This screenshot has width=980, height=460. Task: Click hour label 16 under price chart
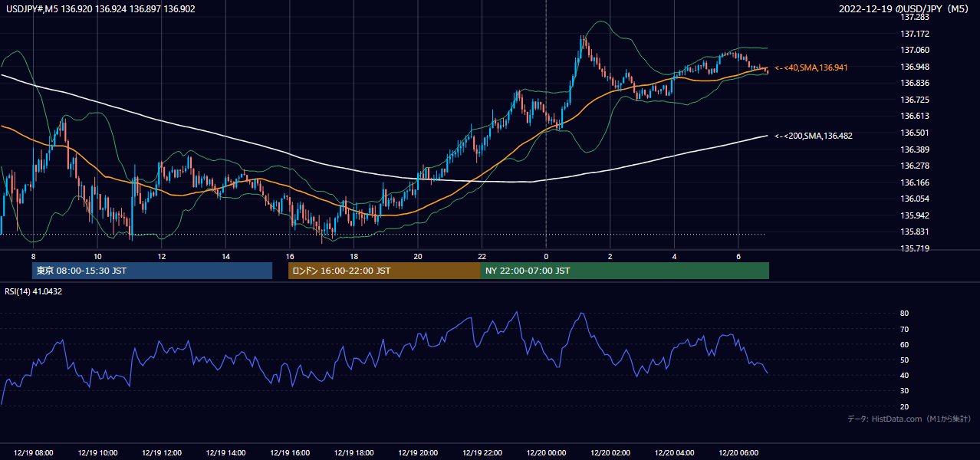click(290, 256)
